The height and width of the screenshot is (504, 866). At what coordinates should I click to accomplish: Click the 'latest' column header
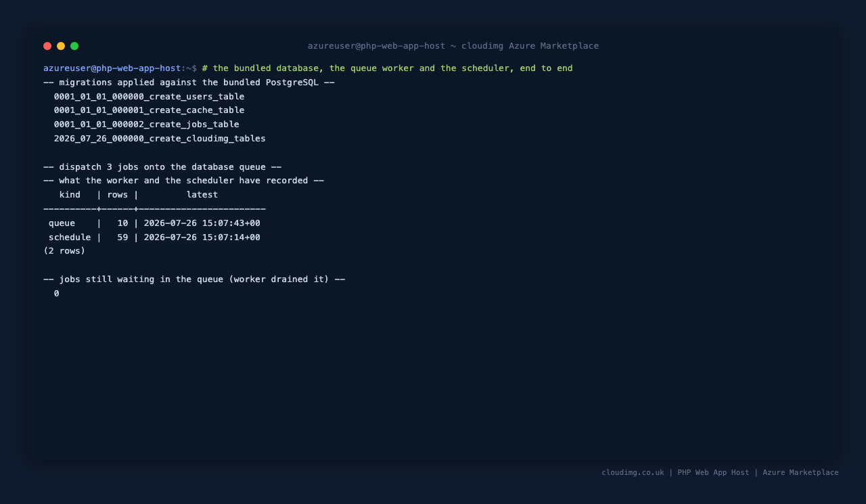[x=202, y=195]
